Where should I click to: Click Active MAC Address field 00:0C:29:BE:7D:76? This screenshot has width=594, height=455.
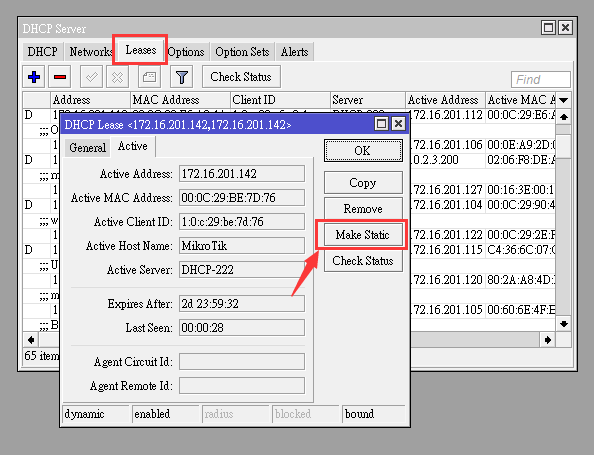(242, 198)
